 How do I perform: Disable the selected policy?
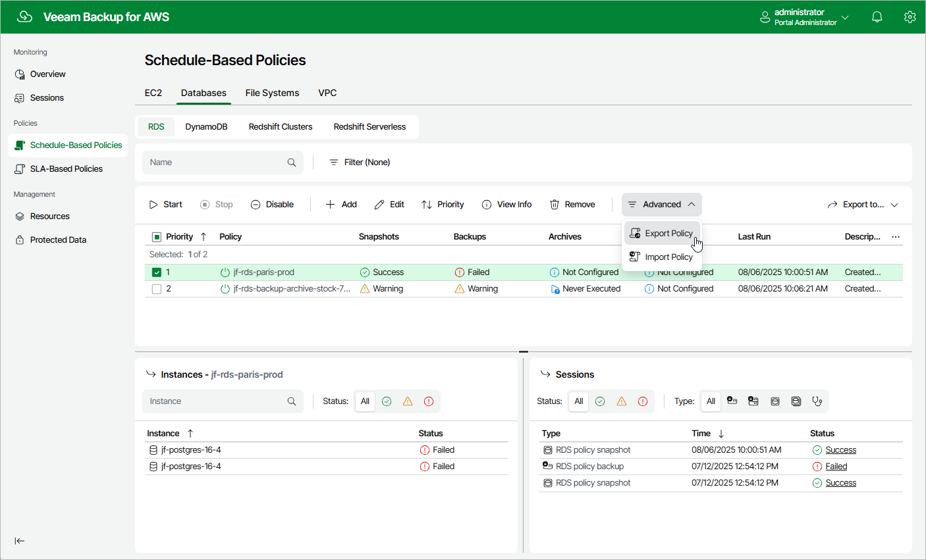coord(272,205)
